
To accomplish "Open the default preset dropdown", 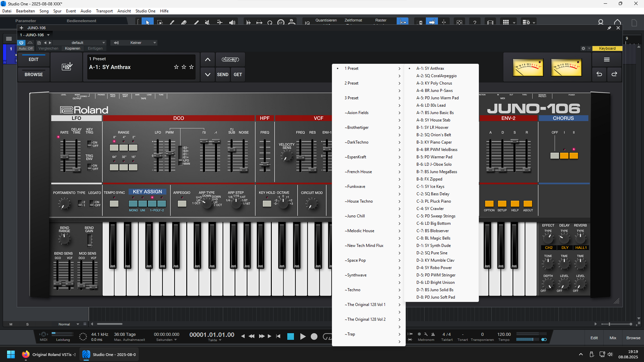I will 79,43.
